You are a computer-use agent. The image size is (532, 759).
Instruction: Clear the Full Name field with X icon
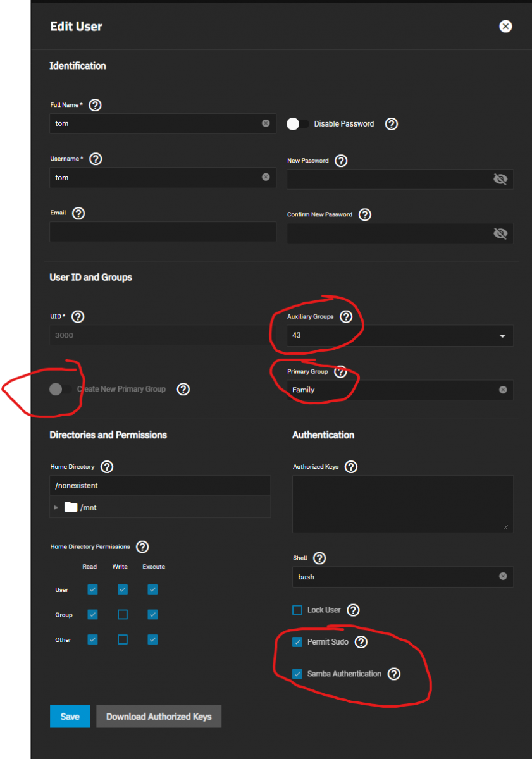tap(266, 123)
